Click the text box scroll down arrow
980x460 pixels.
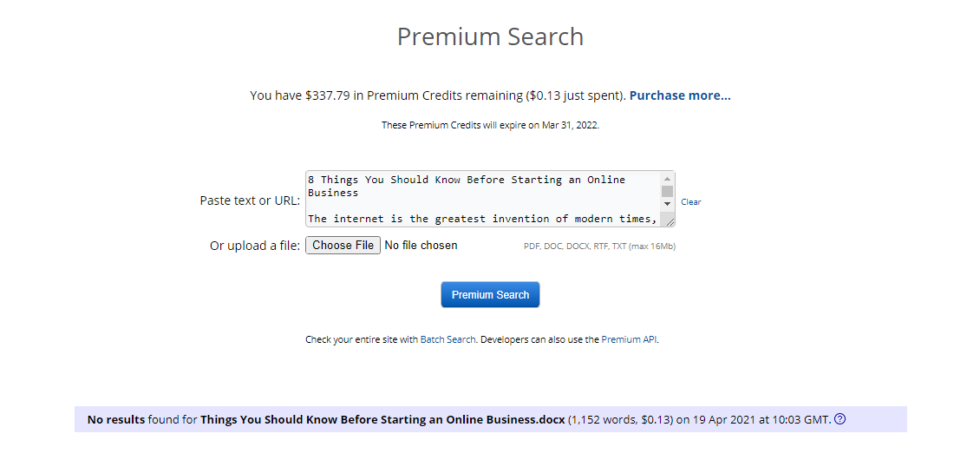point(667,204)
